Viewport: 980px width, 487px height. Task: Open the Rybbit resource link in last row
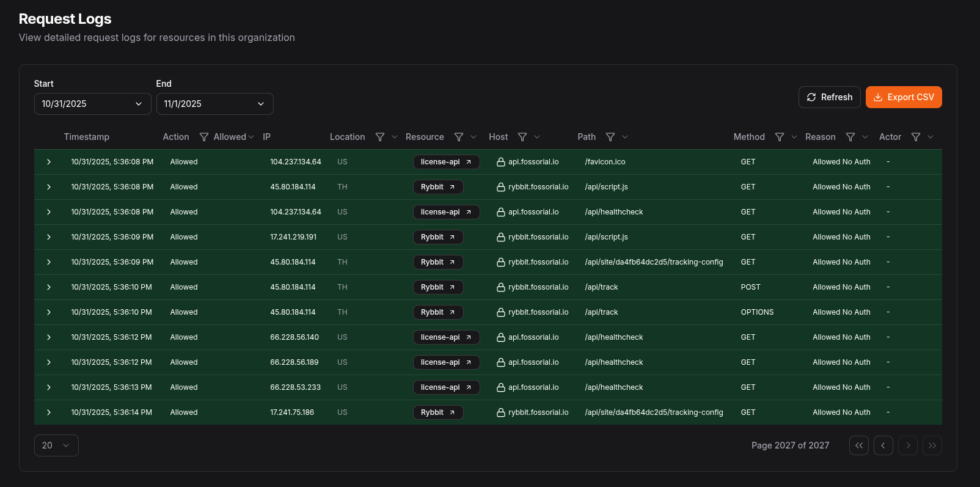tap(437, 412)
